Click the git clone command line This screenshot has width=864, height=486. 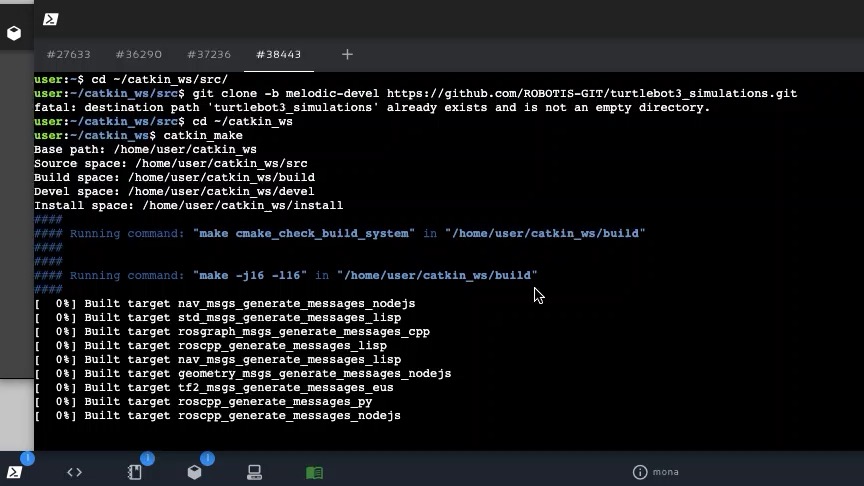[x=415, y=94]
